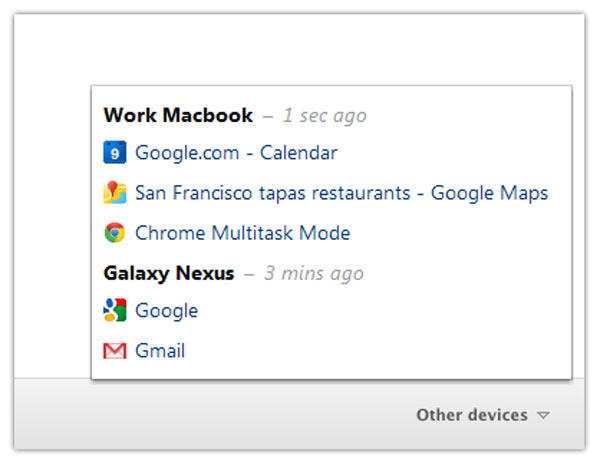The height and width of the screenshot is (465, 600).
Task: Open the Gmail tab link
Action: tap(160, 351)
